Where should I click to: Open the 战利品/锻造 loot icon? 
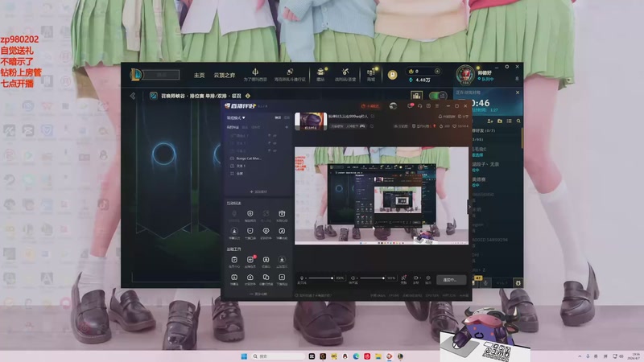[x=345, y=75]
